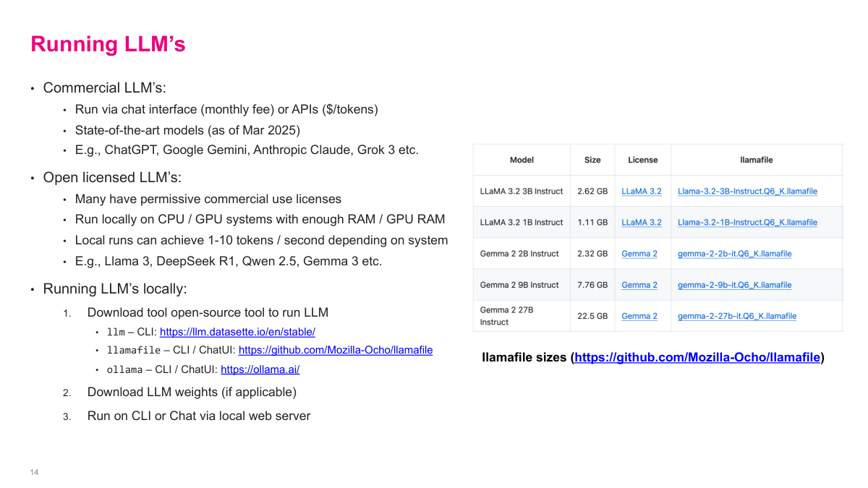Image resolution: width=868 pixels, height=488 pixels.
Task: Follow the GitHub link in the llamafile sizes caption
Action: 697,357
